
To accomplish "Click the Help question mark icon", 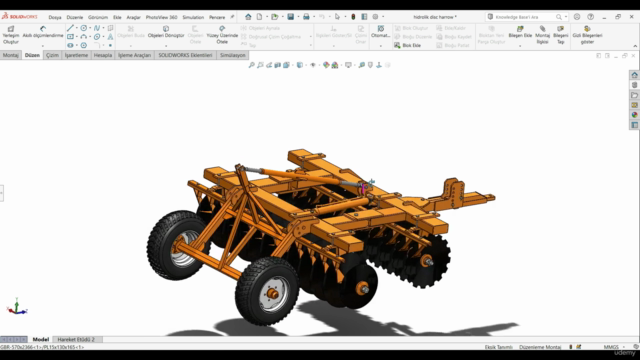I will coord(591,17).
